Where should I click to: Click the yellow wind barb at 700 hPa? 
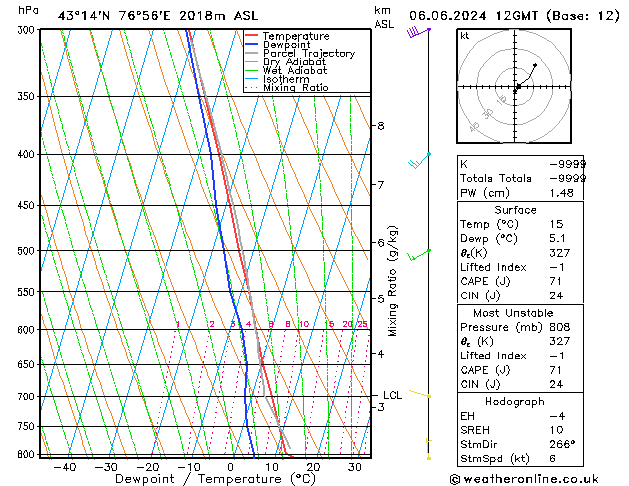pos(420,393)
